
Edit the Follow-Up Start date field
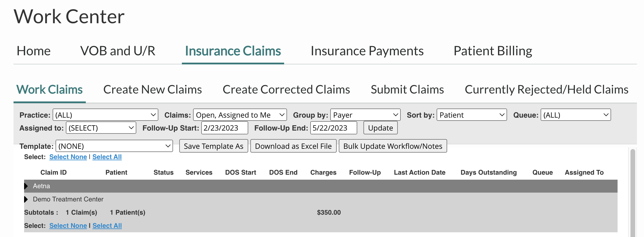click(224, 128)
